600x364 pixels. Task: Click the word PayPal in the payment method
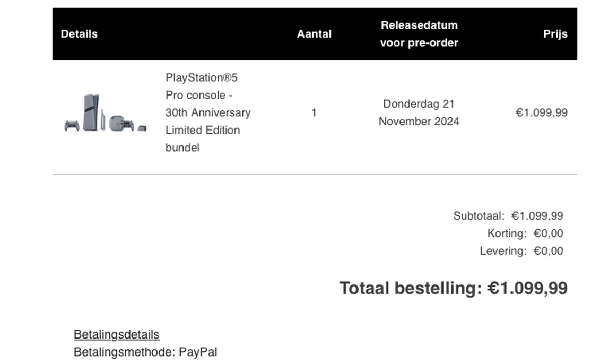[x=198, y=352]
